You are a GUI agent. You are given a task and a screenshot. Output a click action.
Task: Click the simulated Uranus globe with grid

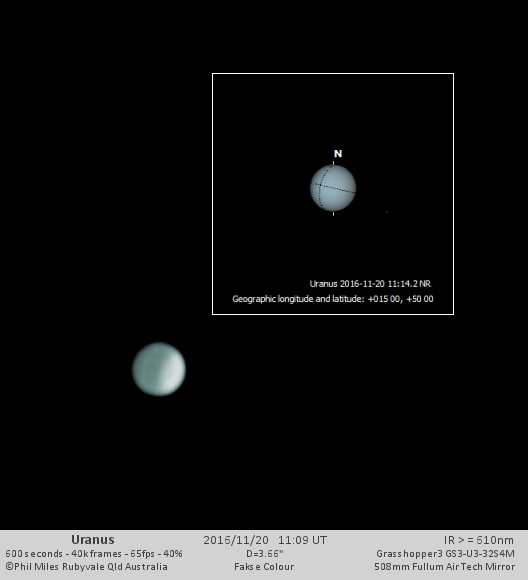333,188
